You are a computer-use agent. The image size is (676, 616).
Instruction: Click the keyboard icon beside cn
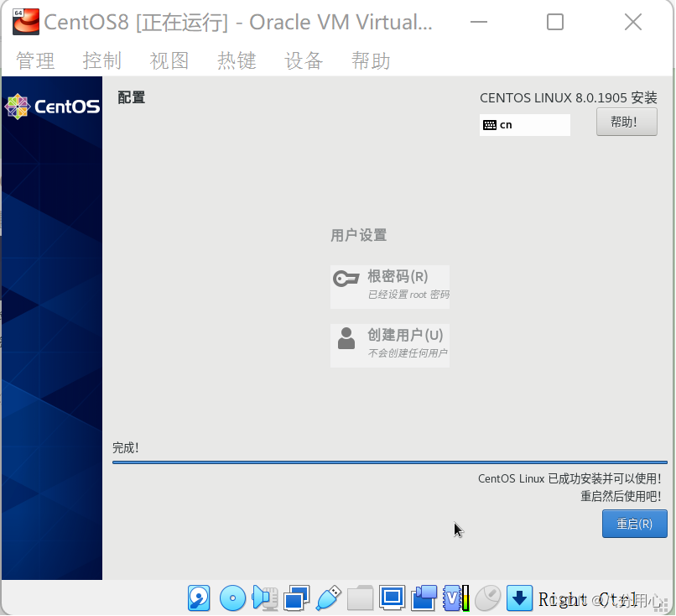tap(490, 125)
